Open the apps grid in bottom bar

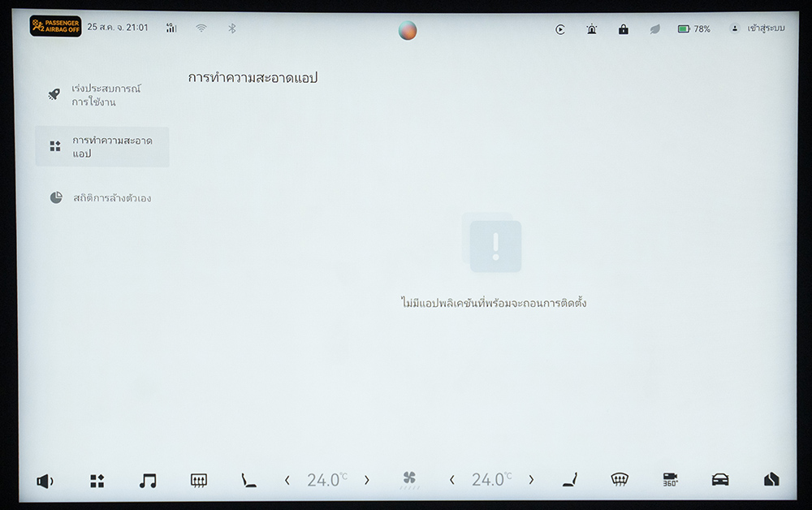coord(97,481)
